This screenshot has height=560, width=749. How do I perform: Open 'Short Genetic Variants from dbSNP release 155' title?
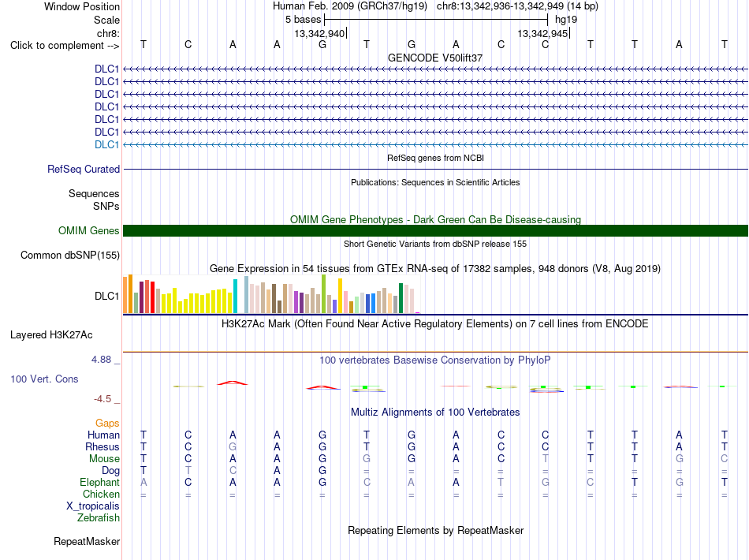[435, 244]
